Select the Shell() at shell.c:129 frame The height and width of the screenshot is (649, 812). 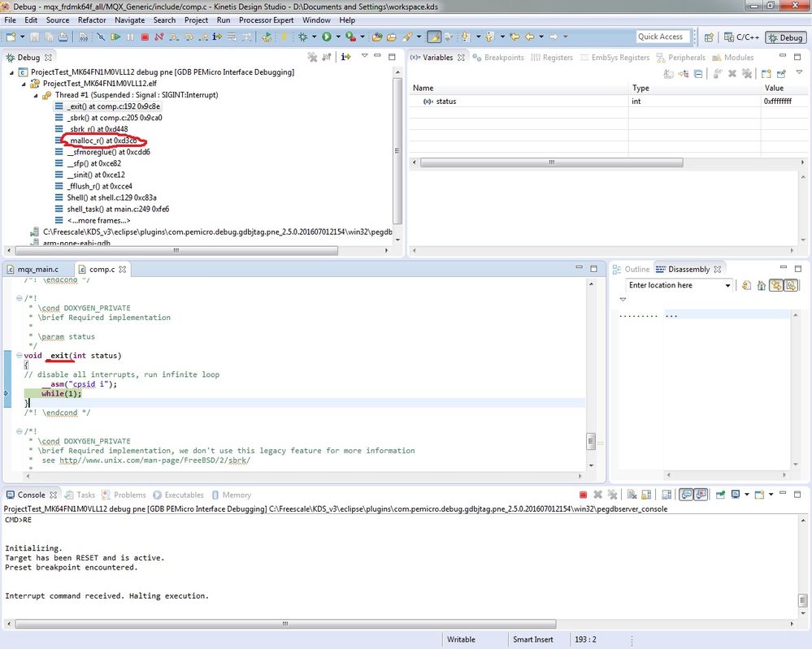(x=111, y=197)
